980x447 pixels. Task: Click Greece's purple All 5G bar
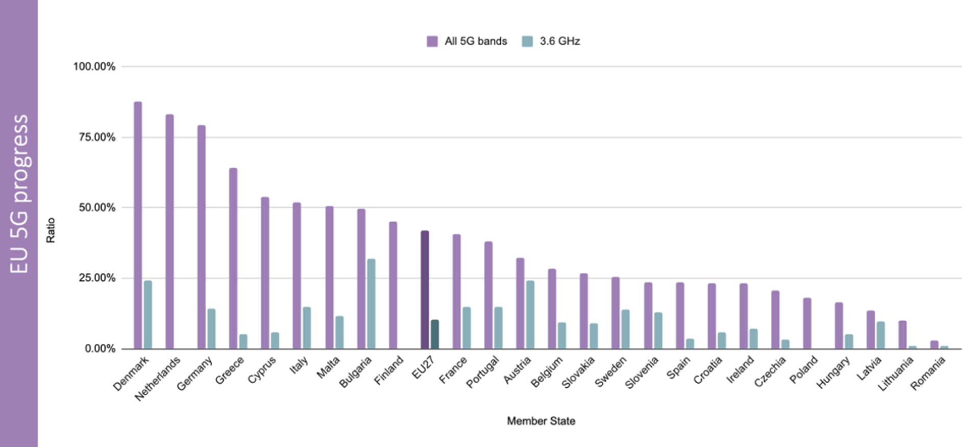click(233, 258)
